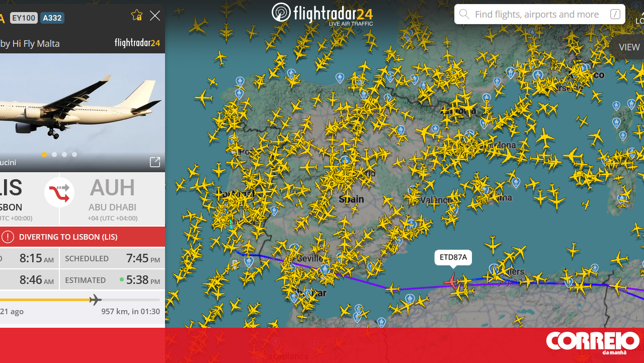Image resolution: width=644 pixels, height=363 pixels.
Task: Click the EY100 flight number badge
Action: 24,18
